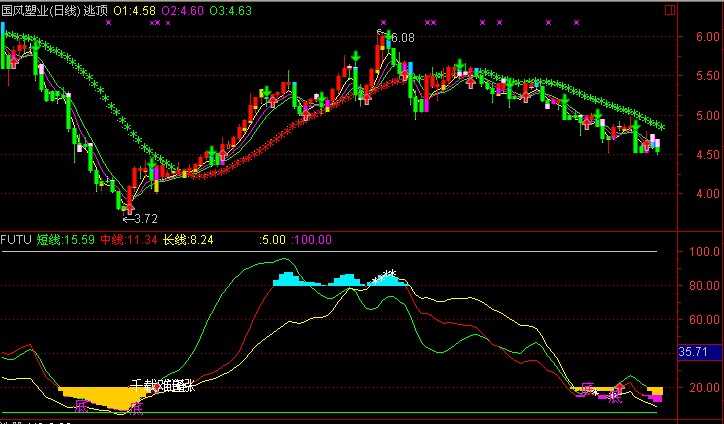Select the FUTU indicator name
Image resolution: width=724 pixels, height=424 pixels.
tap(16, 240)
